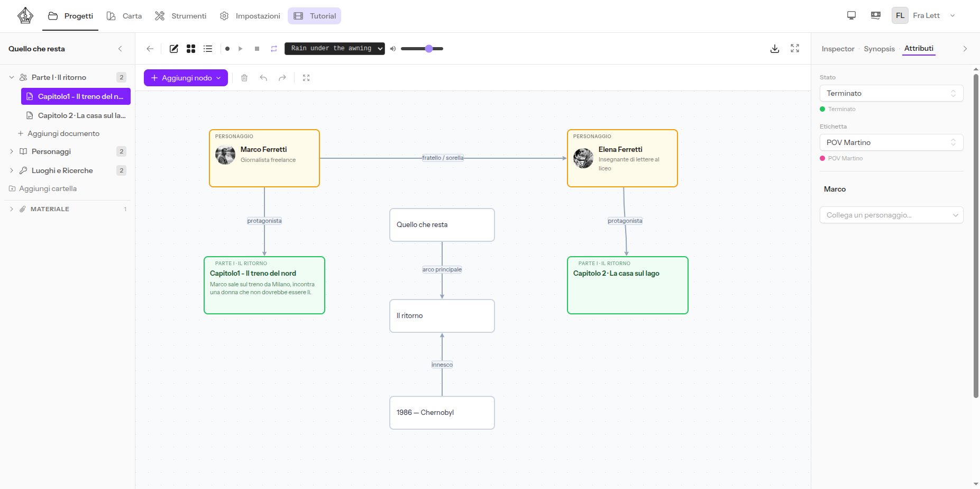Click the protagonista label under Marco Ferretti
Screen dimensions: 980x489
pos(264,221)
